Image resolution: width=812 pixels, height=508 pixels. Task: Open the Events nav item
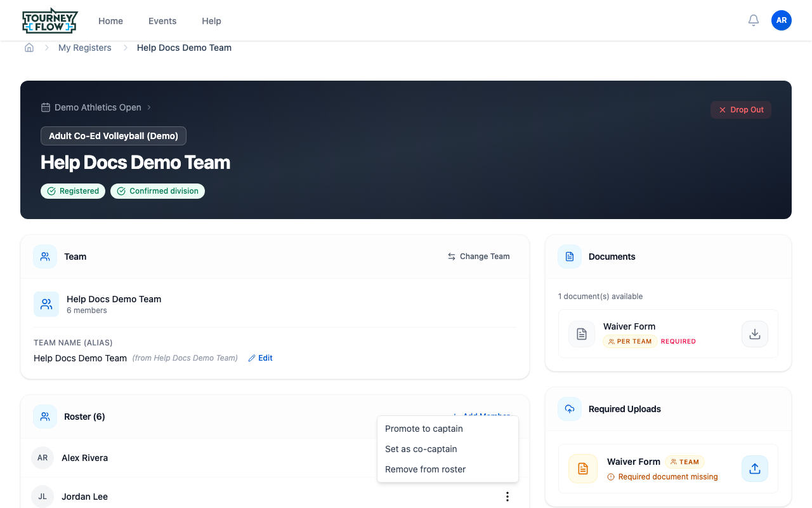point(162,21)
